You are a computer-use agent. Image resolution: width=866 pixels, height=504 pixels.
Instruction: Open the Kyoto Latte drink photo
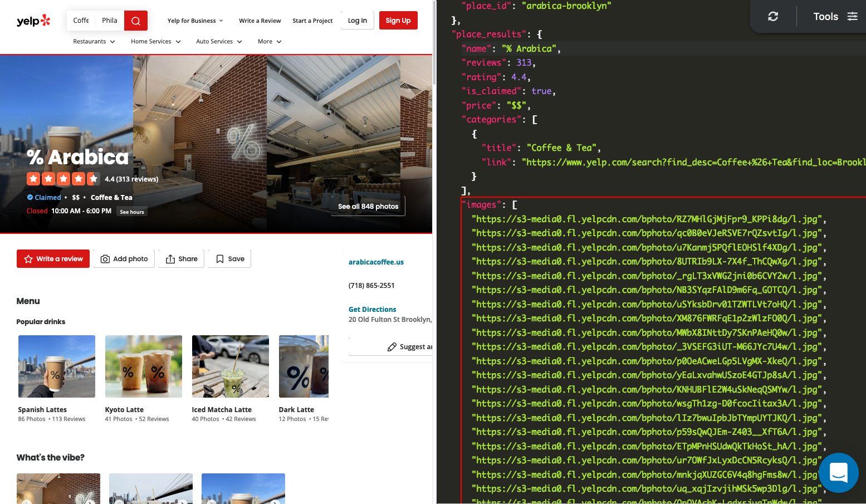coord(144,366)
